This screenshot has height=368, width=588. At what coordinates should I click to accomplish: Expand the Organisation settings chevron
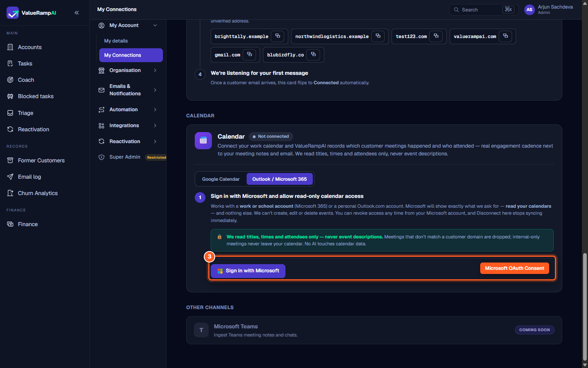point(155,70)
